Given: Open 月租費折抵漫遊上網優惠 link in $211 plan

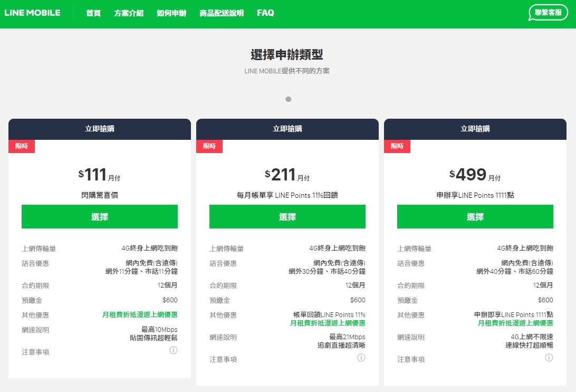Looking at the screenshot, I should coord(328,323).
